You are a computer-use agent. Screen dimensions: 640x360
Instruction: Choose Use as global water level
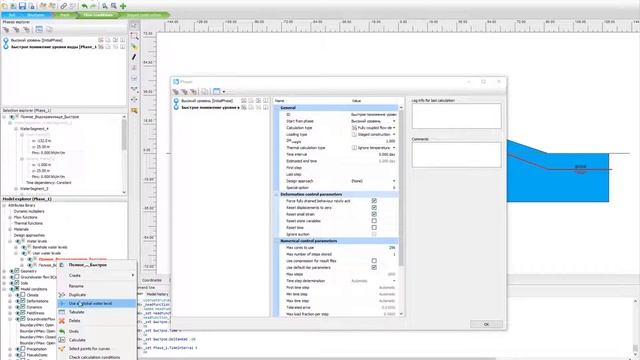point(96,303)
